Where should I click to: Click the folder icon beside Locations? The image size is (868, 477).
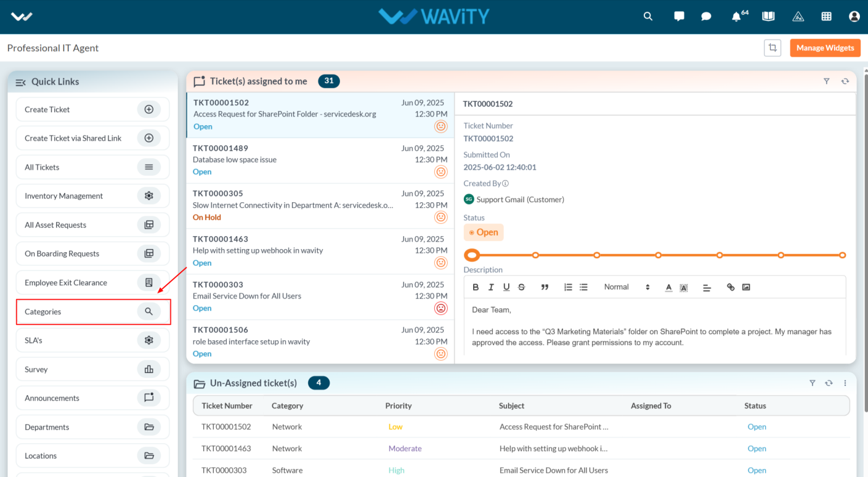pyautogui.click(x=148, y=456)
